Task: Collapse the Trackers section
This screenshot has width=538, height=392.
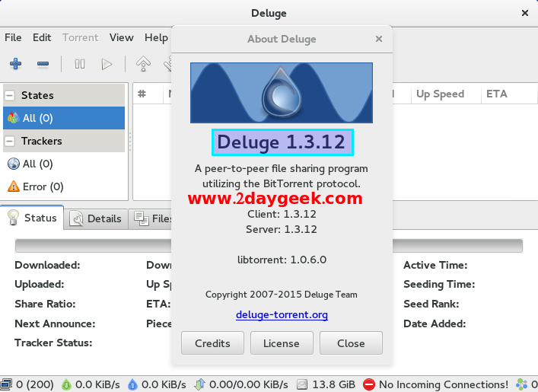Action: pyautogui.click(x=10, y=141)
